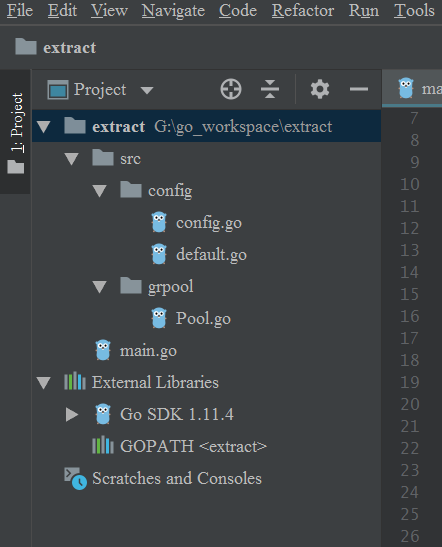The height and width of the screenshot is (547, 442).
Task: Select Go SDK 1.11.4 entry
Action: 177,414
